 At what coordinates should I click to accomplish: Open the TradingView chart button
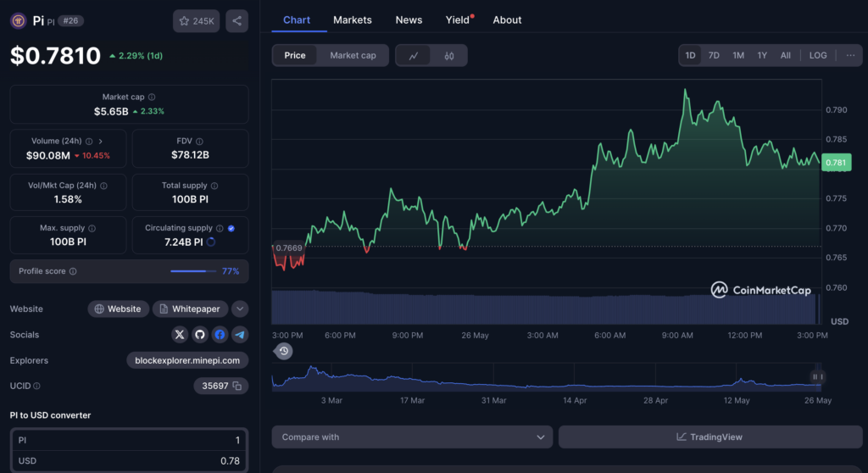click(710, 437)
